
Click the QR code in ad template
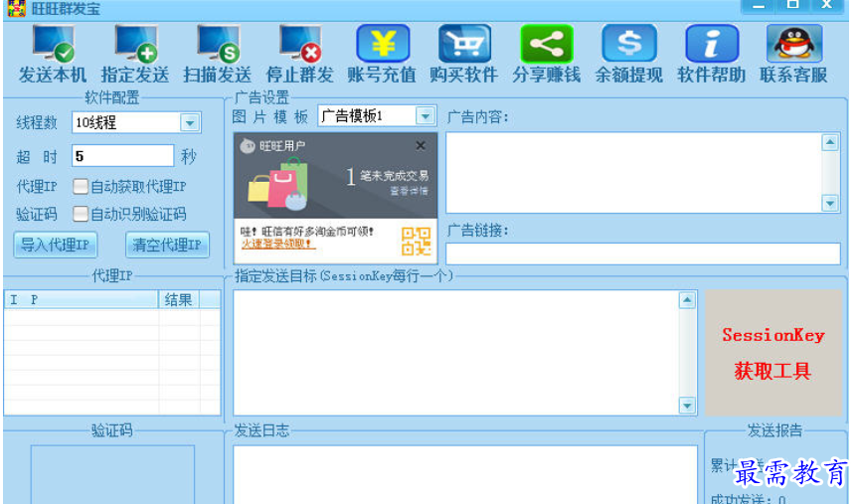pos(416,242)
